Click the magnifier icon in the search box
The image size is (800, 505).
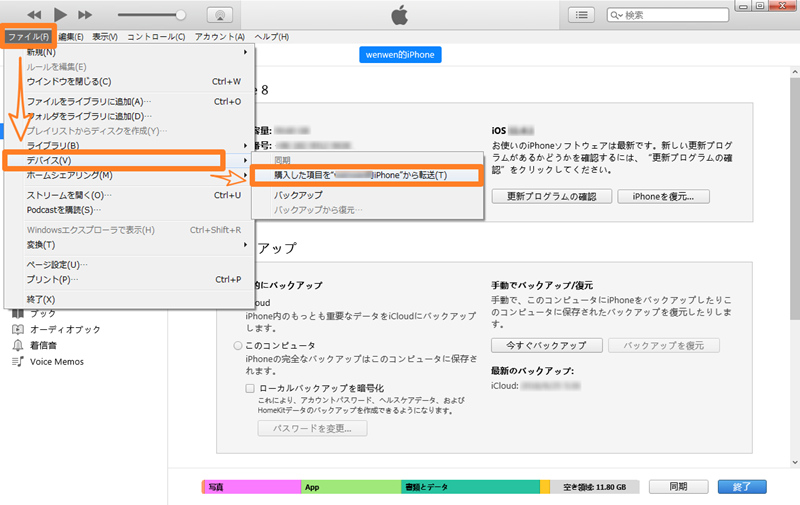[616, 15]
